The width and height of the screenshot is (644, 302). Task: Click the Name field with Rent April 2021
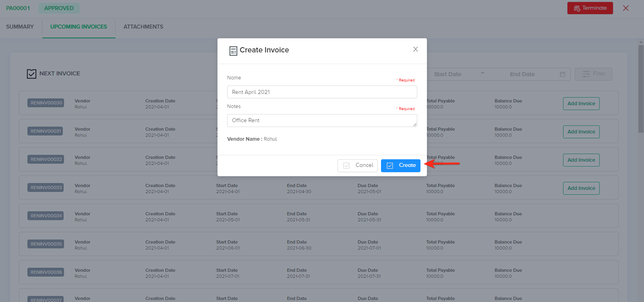pyautogui.click(x=322, y=92)
